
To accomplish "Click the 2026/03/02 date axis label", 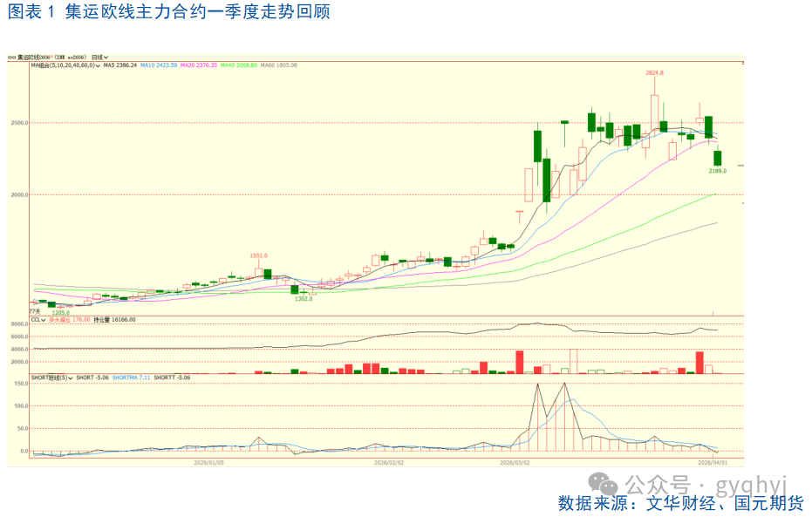I will 515,463.
